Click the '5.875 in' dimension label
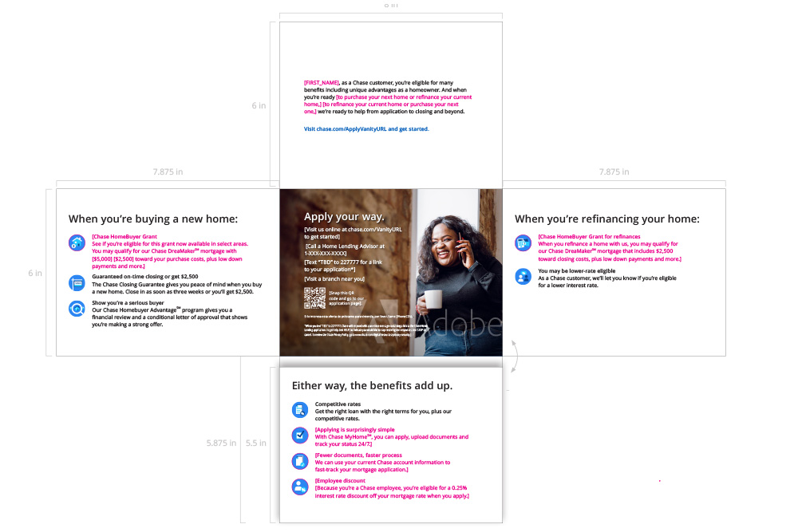The width and height of the screenshot is (798, 532). click(221, 443)
